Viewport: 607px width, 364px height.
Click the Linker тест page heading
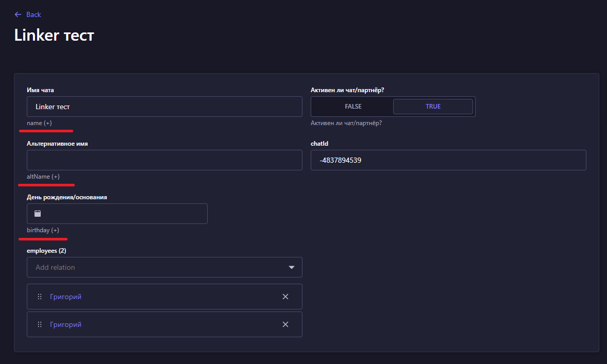[x=54, y=35]
